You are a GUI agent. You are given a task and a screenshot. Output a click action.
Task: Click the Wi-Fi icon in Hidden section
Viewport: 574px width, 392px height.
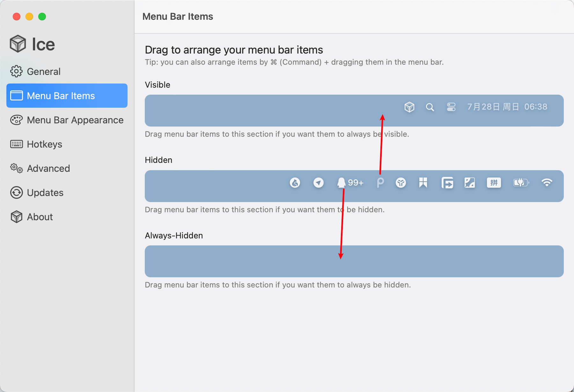[x=547, y=183]
